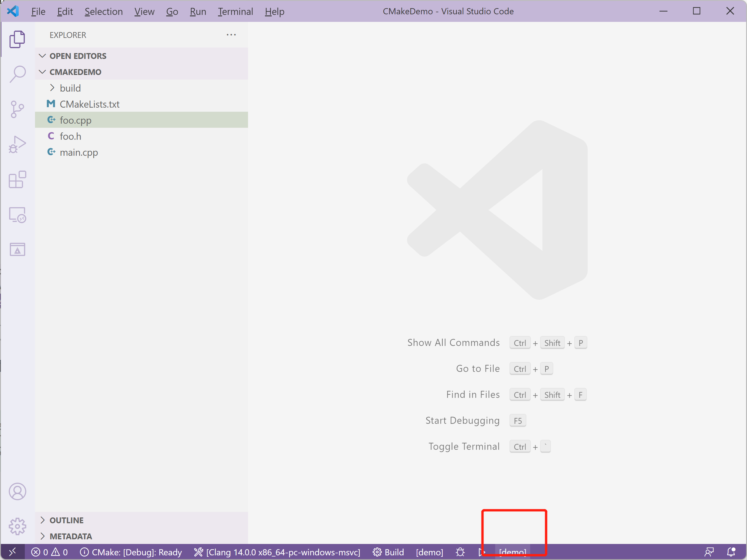
Task: Collapse the CMAKEDEMO folder section
Action: (x=142, y=72)
